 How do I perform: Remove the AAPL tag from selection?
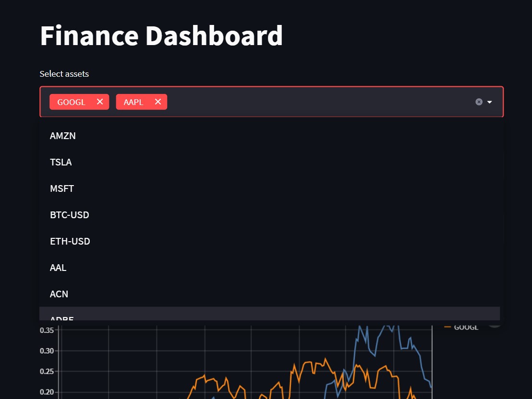coord(158,102)
